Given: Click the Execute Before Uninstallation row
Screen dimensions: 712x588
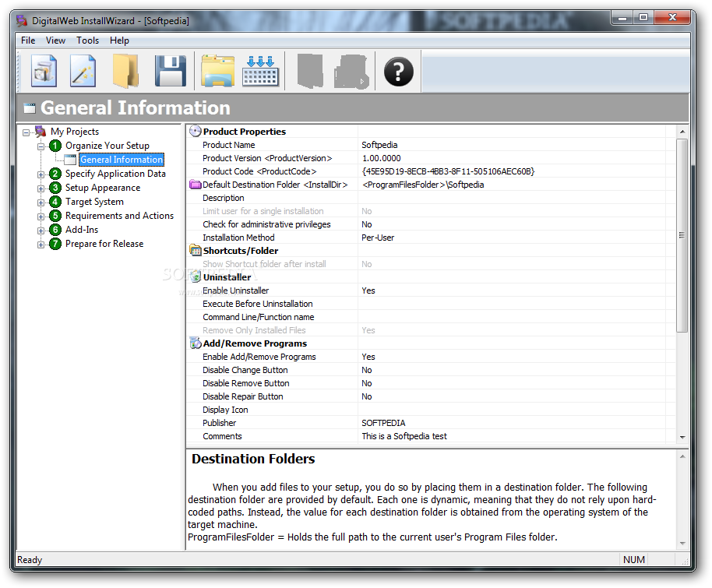Looking at the screenshot, I should pos(426,304).
